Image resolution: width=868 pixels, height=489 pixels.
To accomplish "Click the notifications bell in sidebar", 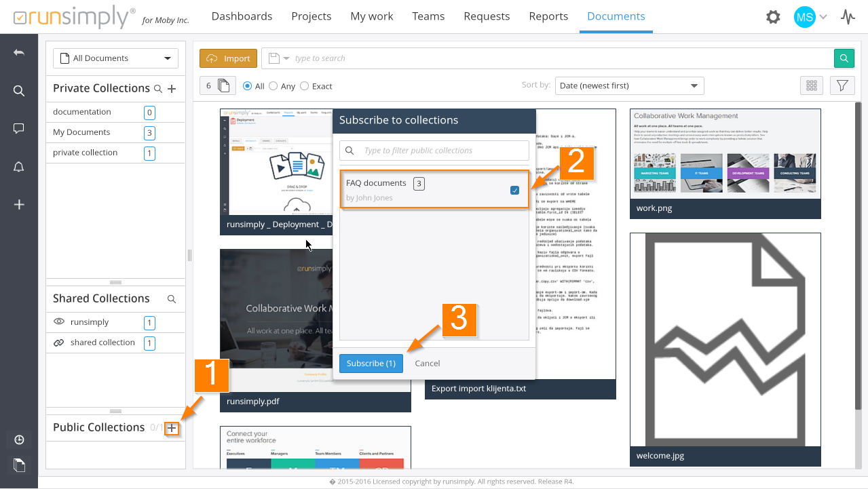I will click(19, 167).
